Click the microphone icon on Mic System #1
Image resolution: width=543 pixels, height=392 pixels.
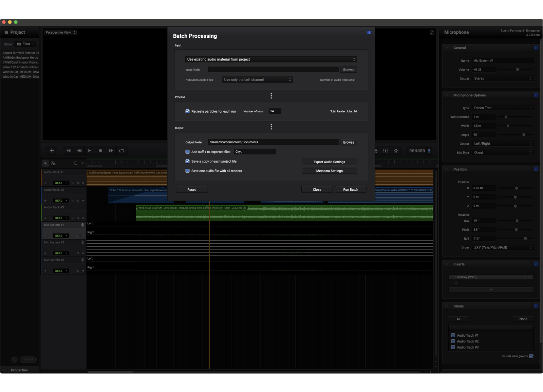(82, 225)
